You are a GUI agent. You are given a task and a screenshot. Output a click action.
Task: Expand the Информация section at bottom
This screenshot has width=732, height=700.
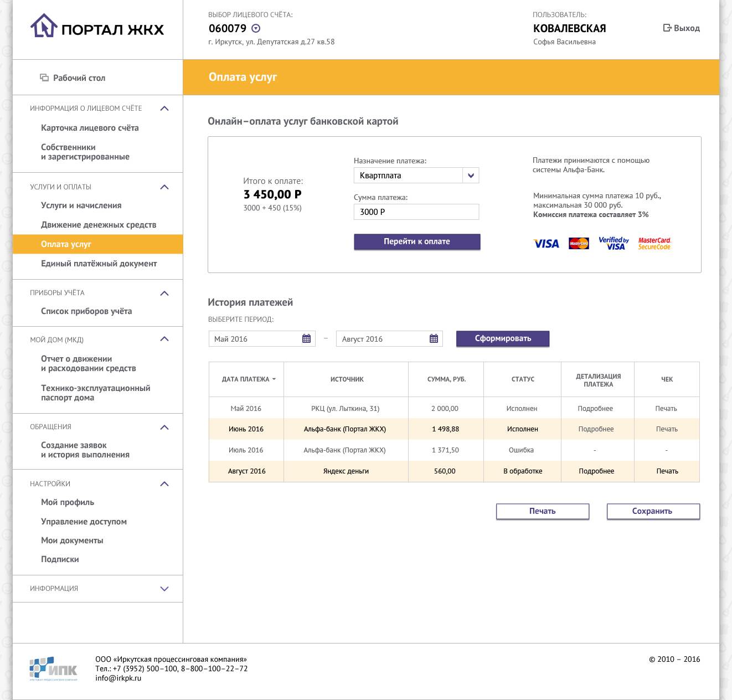(x=164, y=589)
